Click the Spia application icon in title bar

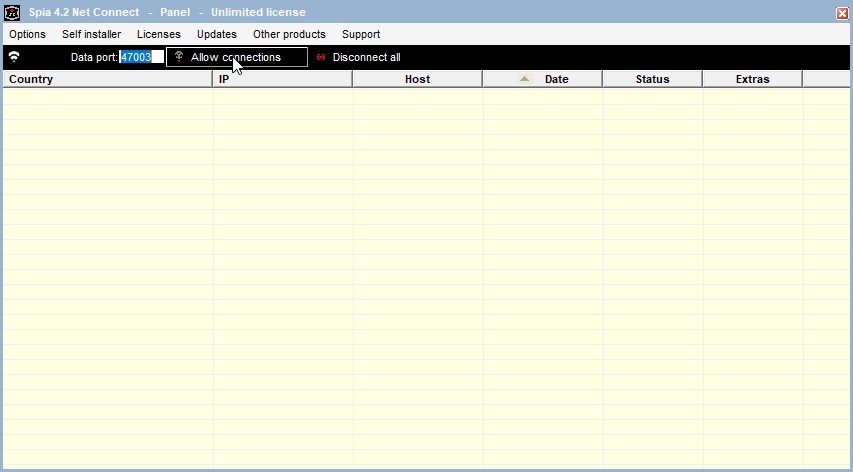(12, 12)
